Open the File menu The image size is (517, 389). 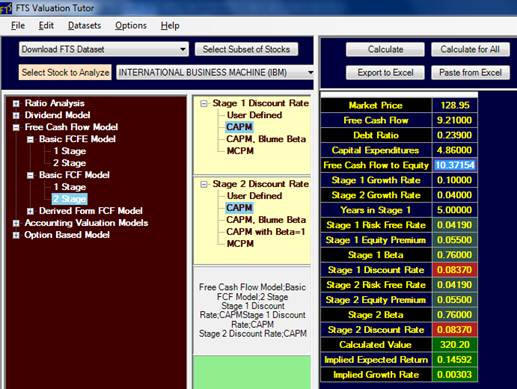click(18, 25)
